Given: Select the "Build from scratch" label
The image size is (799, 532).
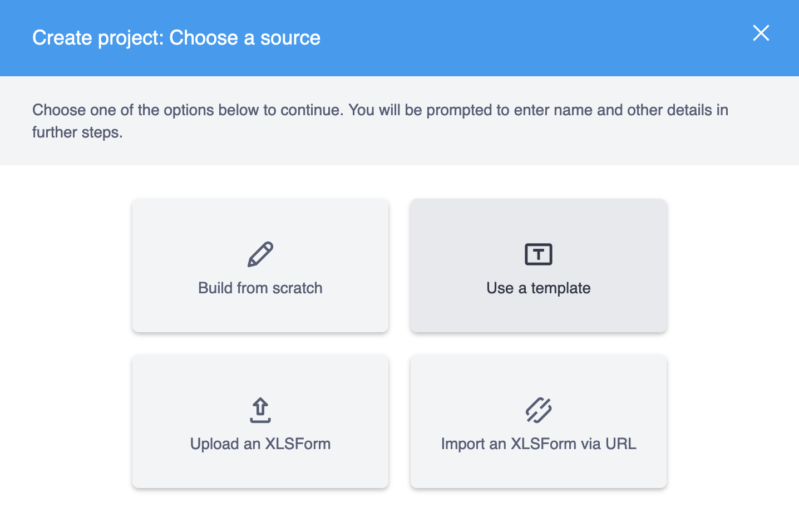Looking at the screenshot, I should click(260, 288).
